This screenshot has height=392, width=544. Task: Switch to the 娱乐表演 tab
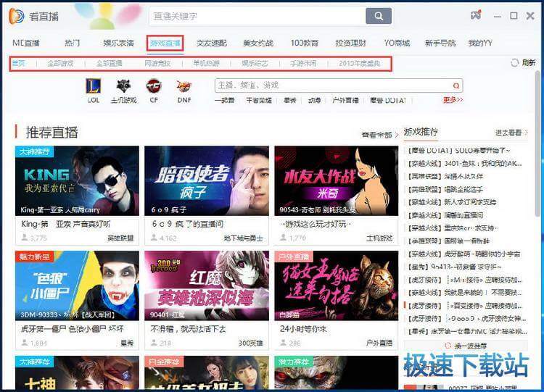click(x=119, y=43)
